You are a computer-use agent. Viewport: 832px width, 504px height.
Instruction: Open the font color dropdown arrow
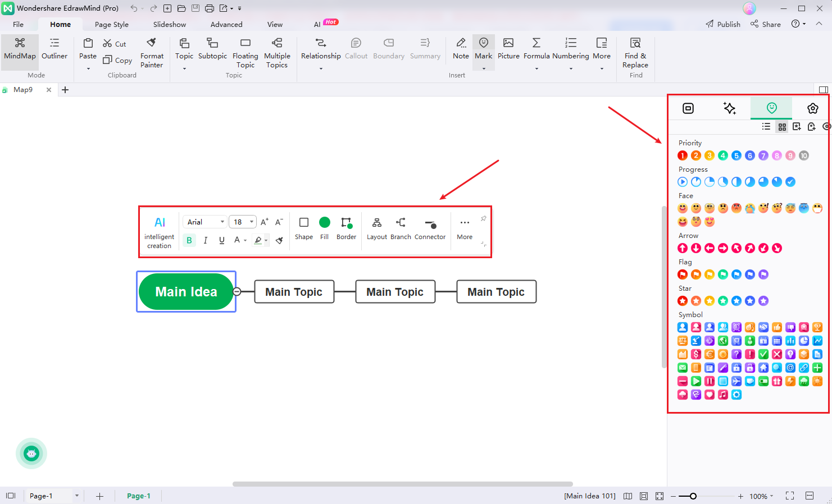[x=245, y=241]
